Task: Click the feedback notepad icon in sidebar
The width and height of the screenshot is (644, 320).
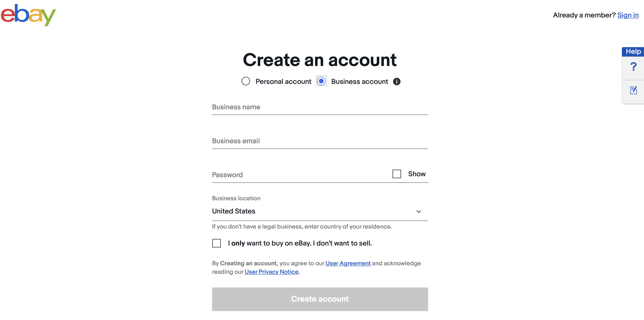Action: tap(633, 90)
